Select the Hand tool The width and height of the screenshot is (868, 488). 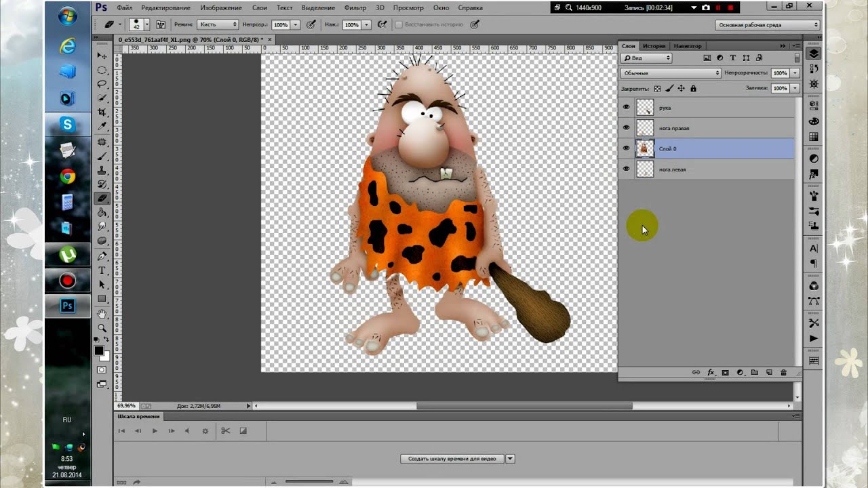(102, 314)
